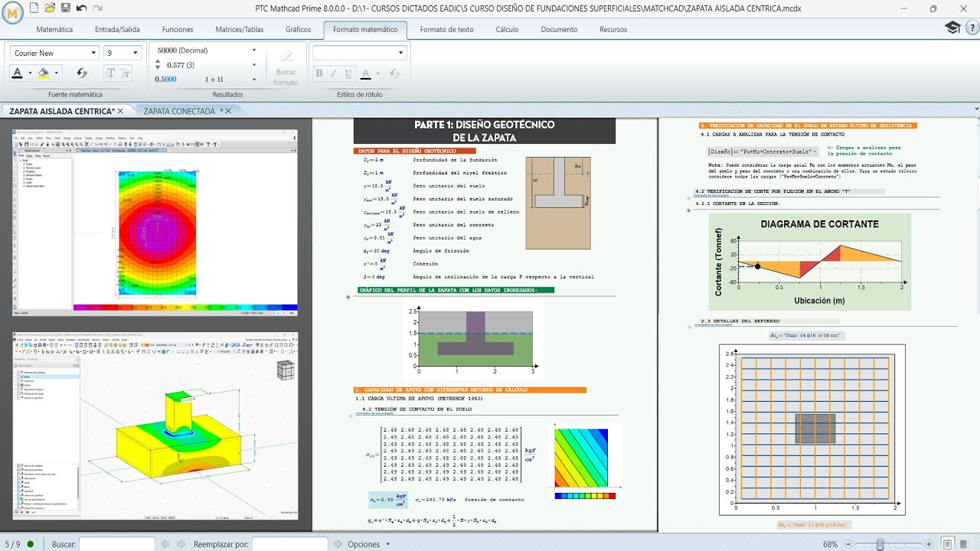Open the Formato de texto ribbon tab
The width and height of the screenshot is (980, 551).
(x=446, y=29)
